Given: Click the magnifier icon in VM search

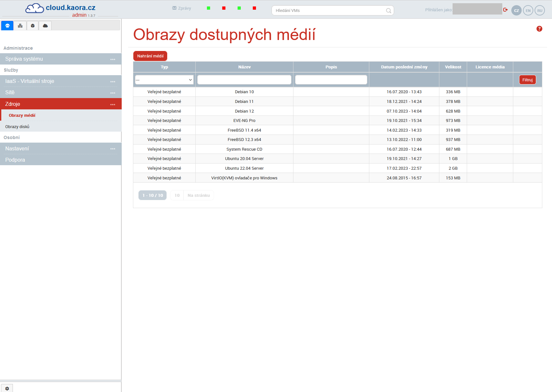Looking at the screenshot, I should pos(388,11).
